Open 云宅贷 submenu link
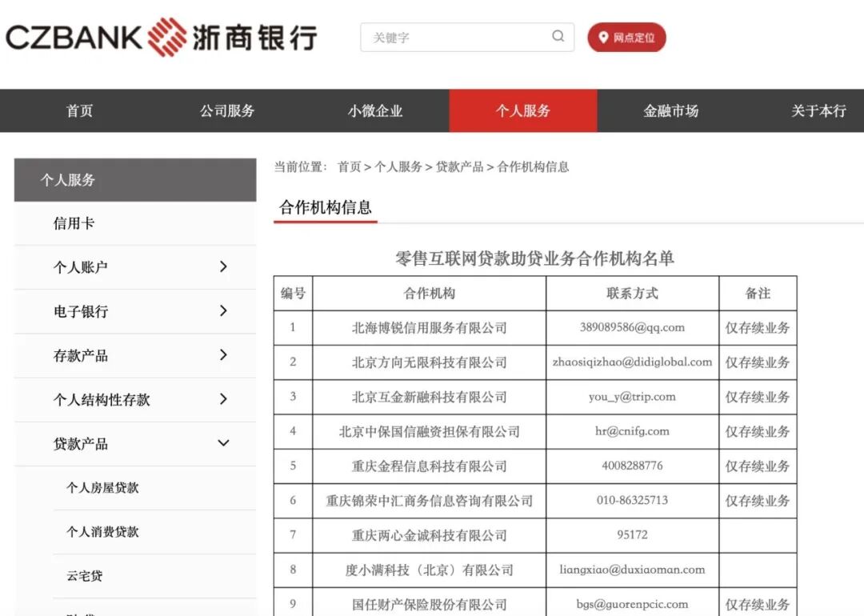 84,576
